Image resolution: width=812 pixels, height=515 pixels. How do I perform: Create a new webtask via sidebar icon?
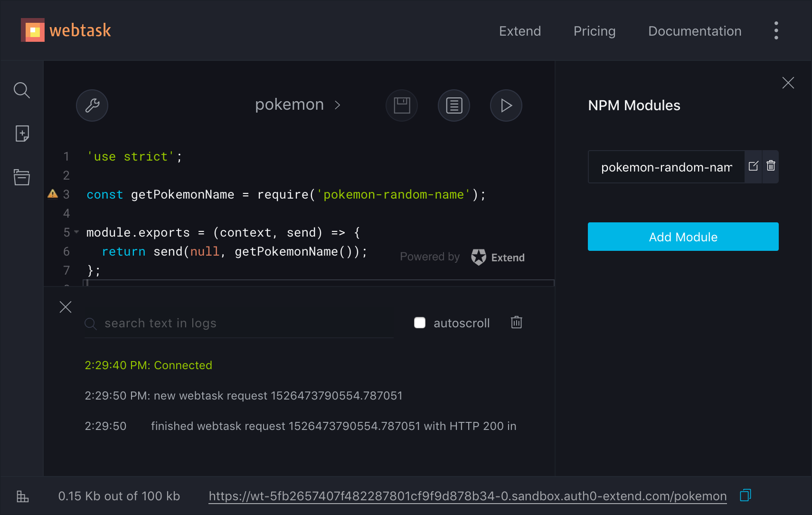pos(21,134)
